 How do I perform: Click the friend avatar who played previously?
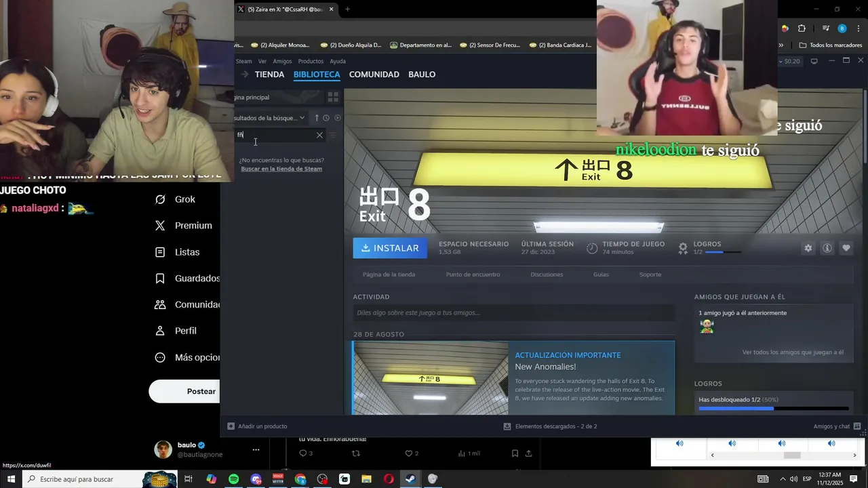click(x=707, y=327)
